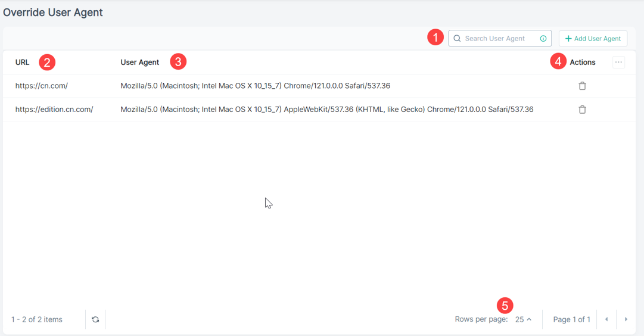644x336 pixels.
Task: Click the Actions column header
Action: click(583, 63)
